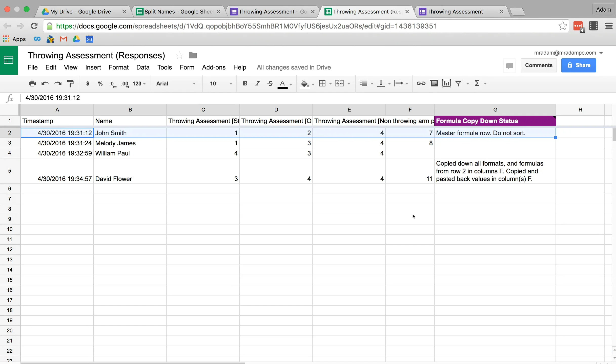
Task: Click the Print icon in toolbar
Action: [32, 83]
